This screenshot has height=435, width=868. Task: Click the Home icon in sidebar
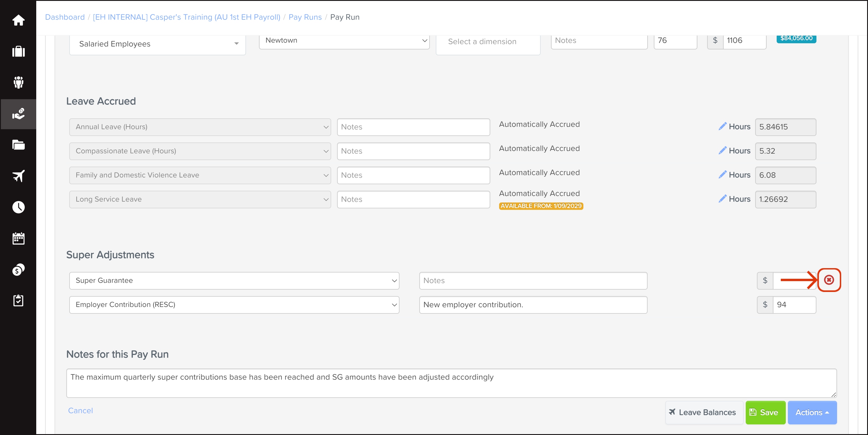point(18,20)
